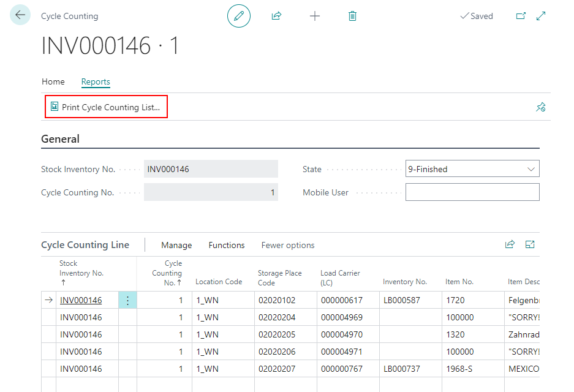The width and height of the screenshot is (574, 392).
Task: Switch to the Home tab
Action: coord(53,81)
